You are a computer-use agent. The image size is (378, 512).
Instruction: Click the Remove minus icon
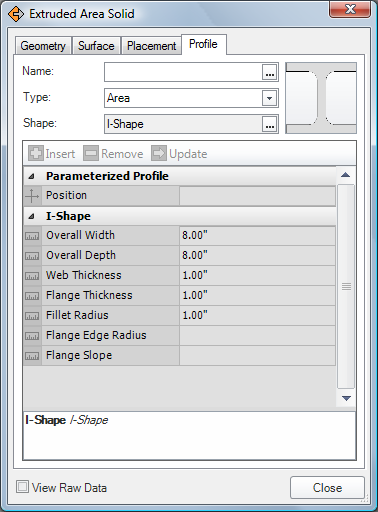point(91,153)
